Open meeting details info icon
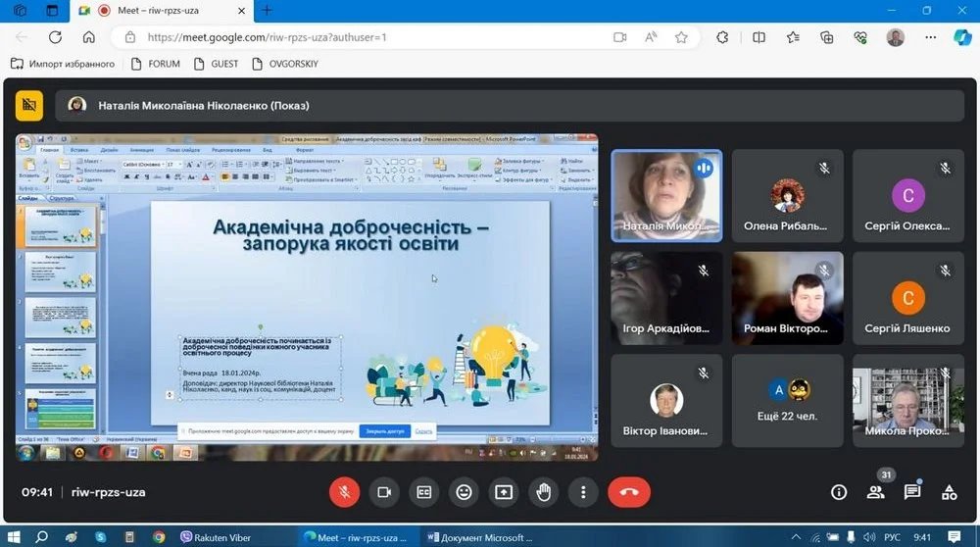Viewport: 980px width, 547px height. pyautogui.click(x=839, y=492)
